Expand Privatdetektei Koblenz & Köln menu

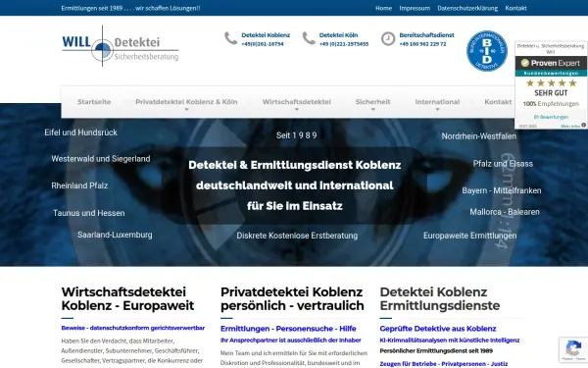click(186, 102)
